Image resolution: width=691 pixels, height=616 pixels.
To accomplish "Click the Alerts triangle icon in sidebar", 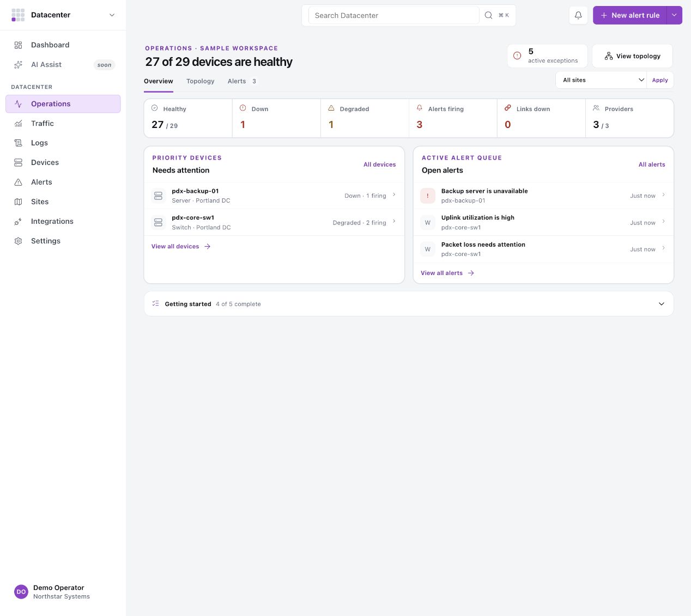I will click(18, 182).
